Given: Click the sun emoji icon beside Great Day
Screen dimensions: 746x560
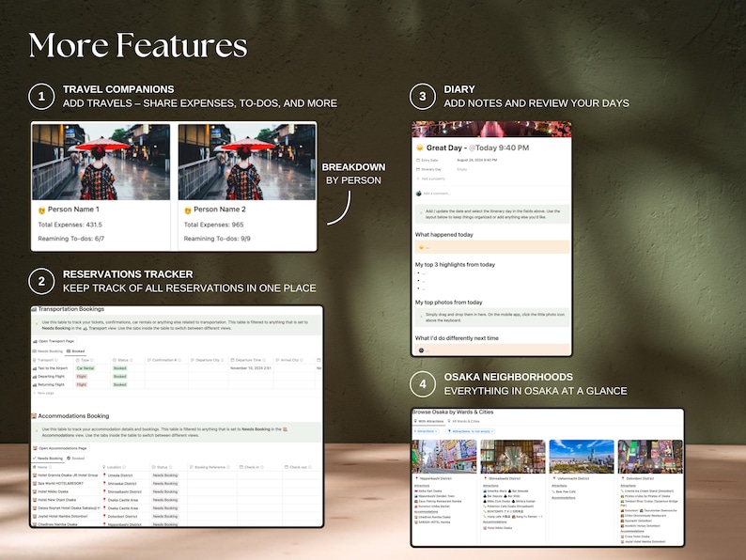Looking at the screenshot, I should 420,148.
